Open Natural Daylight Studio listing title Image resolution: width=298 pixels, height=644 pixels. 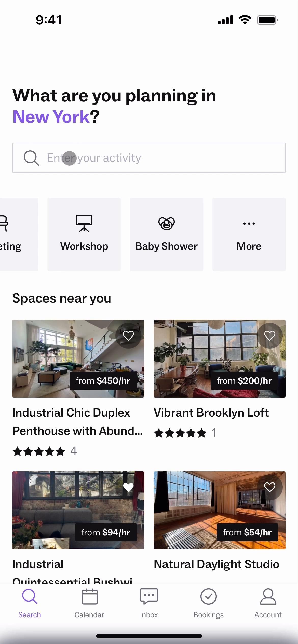(216, 564)
